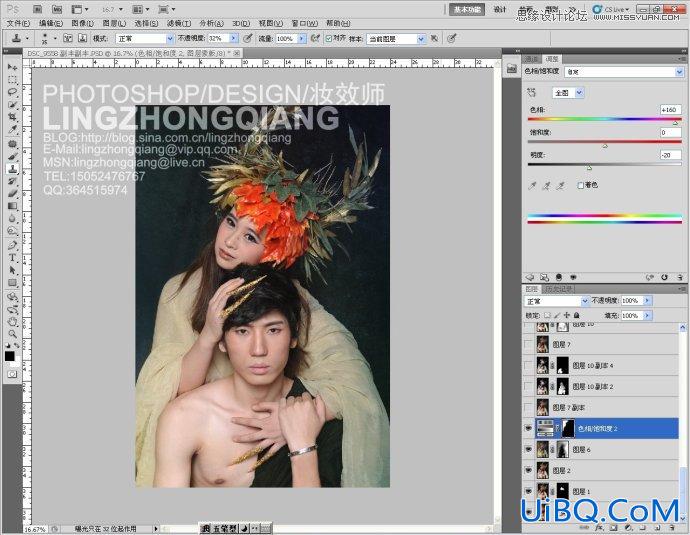Open the 图像 menu

82,23
